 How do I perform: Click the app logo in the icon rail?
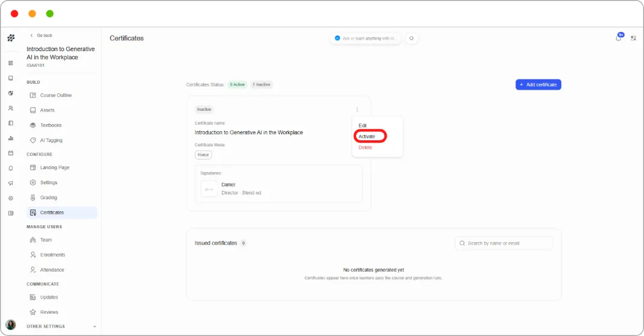pos(11,38)
